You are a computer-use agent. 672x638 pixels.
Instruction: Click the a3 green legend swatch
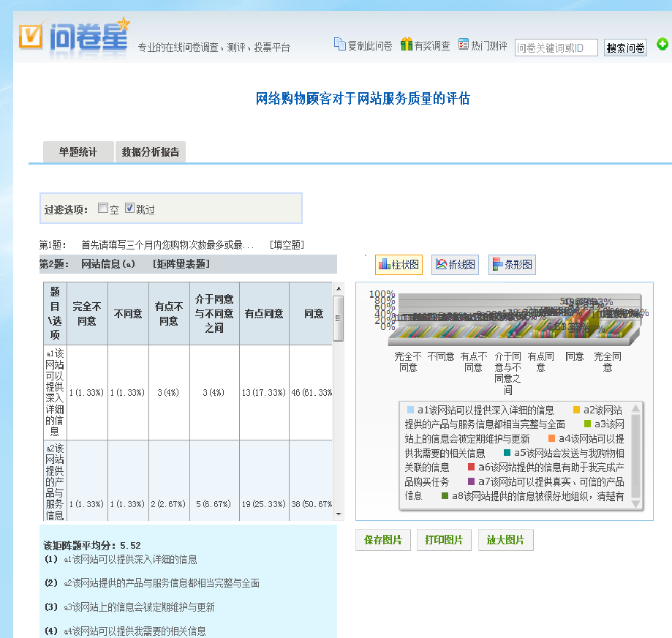click(588, 424)
